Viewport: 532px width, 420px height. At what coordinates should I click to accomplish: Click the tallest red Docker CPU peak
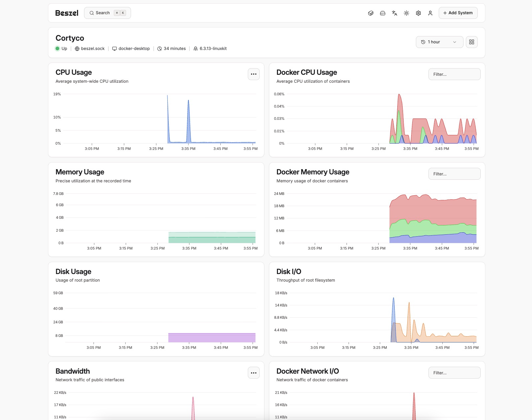tap(400, 103)
